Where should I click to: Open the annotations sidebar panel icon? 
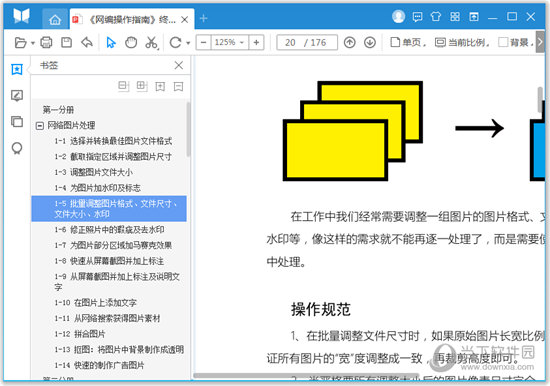pos(17,95)
